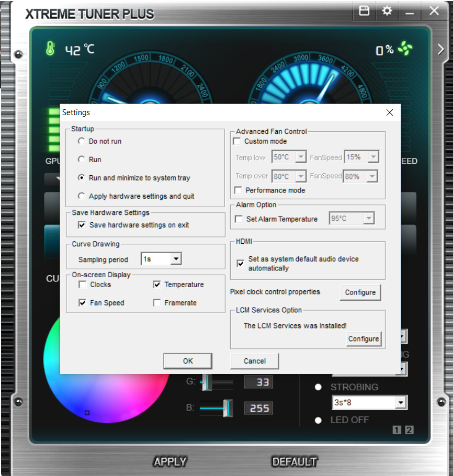Click the 0% fan speed readout
Screen dimensions: 453x476
[x=384, y=50]
